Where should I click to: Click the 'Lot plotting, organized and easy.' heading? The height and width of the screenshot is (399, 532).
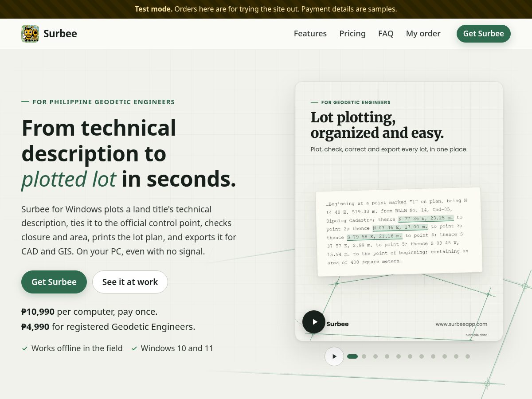[x=377, y=125]
